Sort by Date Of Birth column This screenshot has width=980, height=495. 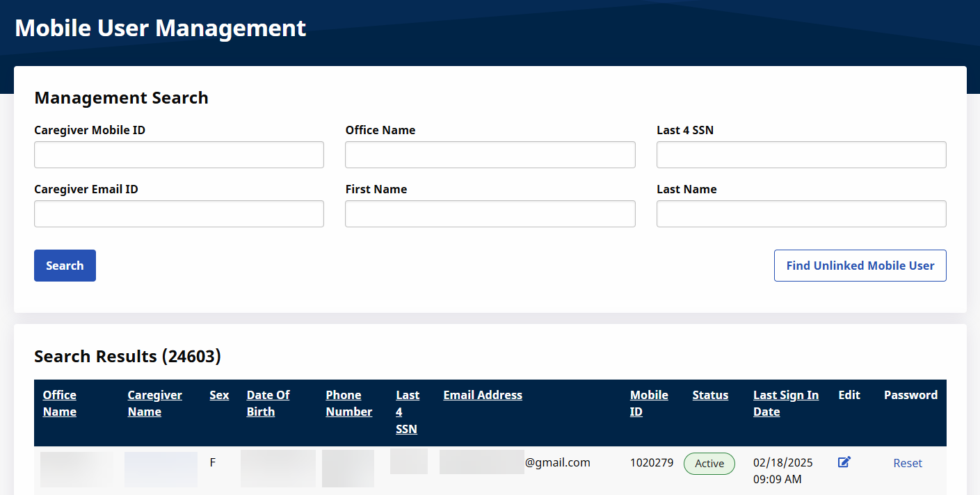(268, 403)
